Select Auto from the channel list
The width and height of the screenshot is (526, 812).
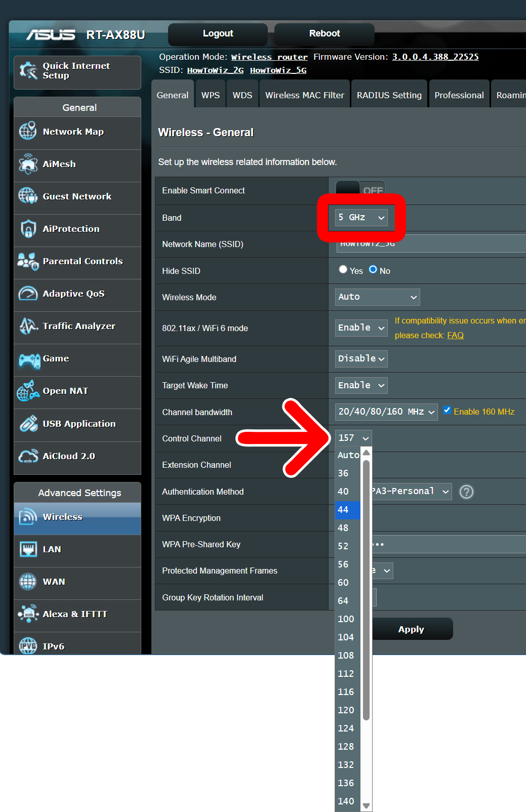[348, 455]
